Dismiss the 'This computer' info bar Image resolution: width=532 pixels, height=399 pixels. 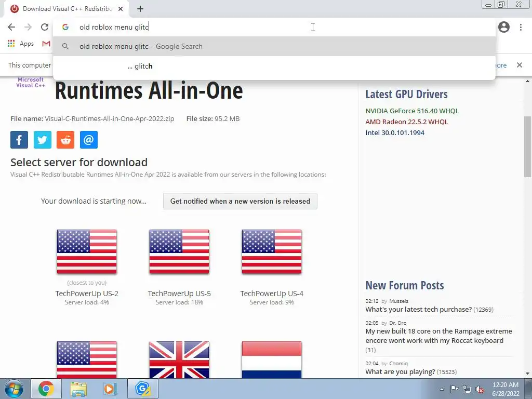520,65
